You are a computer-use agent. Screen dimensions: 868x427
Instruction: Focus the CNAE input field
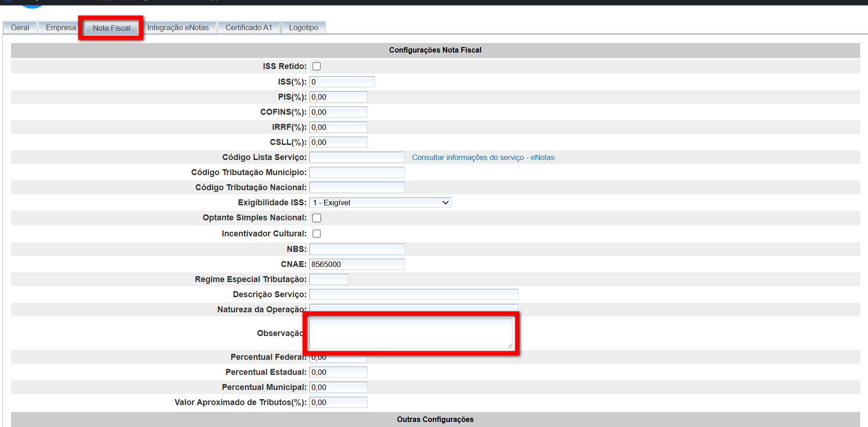point(357,264)
